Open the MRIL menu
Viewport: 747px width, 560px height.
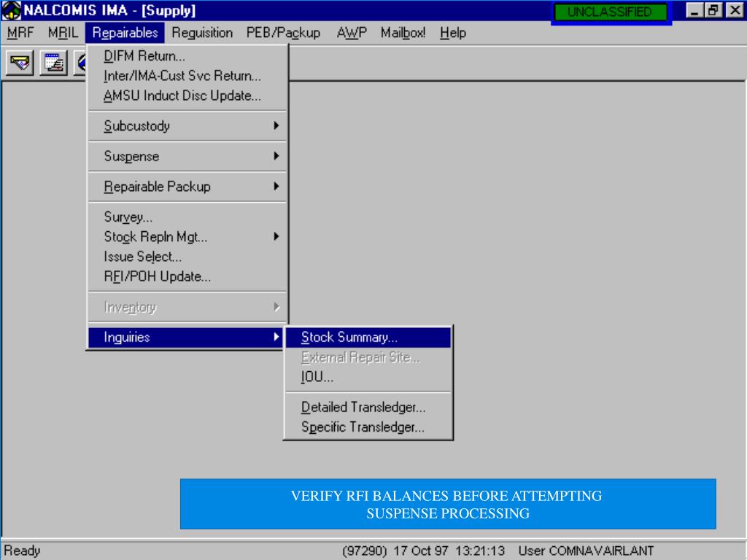click(63, 33)
